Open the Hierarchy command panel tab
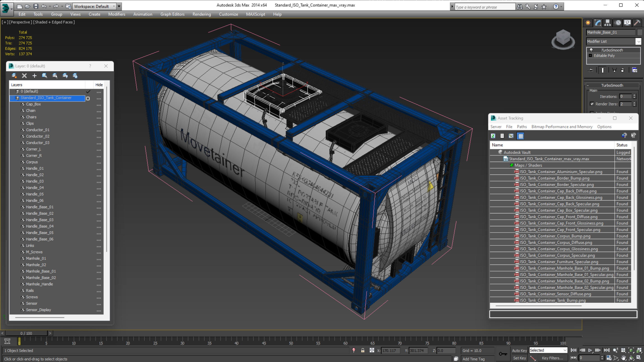 pos(607,23)
